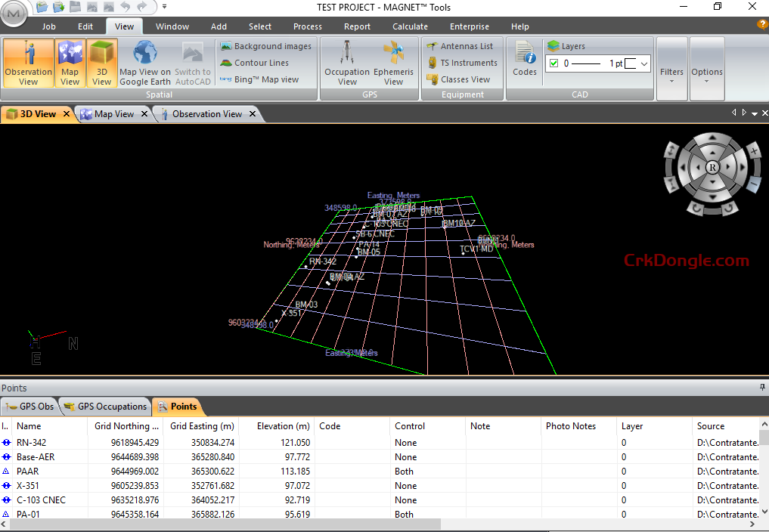Open the Observation View tool
The height and width of the screenshot is (532, 769).
tap(28, 62)
